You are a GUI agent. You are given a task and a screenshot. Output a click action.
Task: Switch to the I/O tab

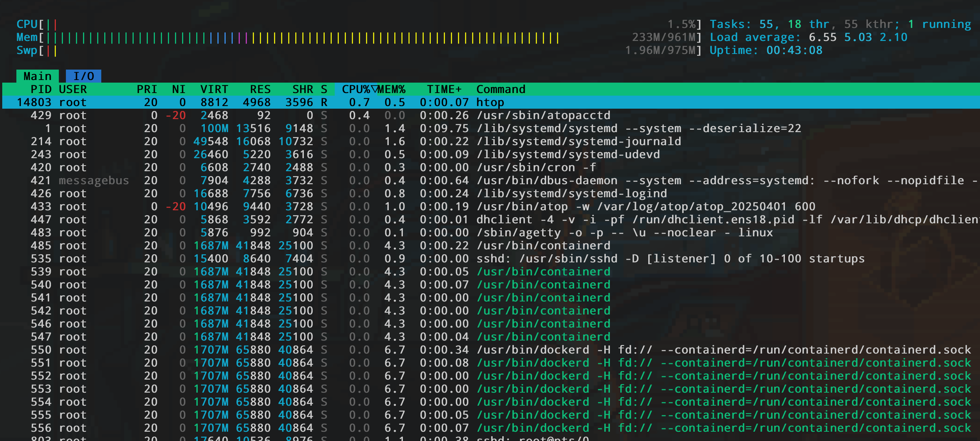(x=83, y=76)
